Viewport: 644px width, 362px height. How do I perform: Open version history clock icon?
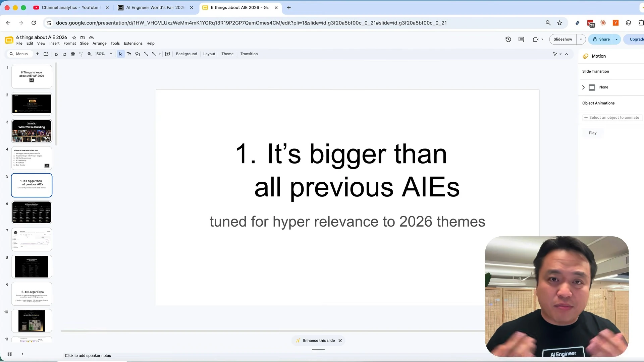coord(508,39)
